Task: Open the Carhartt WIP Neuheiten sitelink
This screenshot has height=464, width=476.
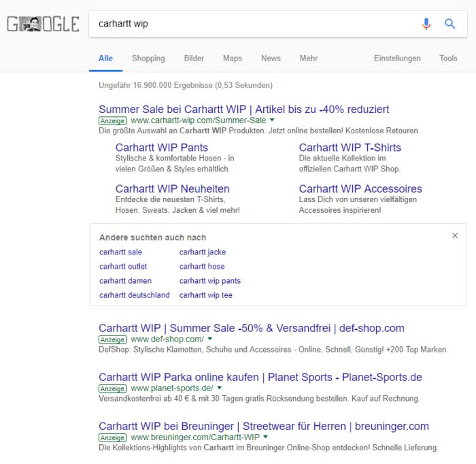Action: click(x=173, y=189)
